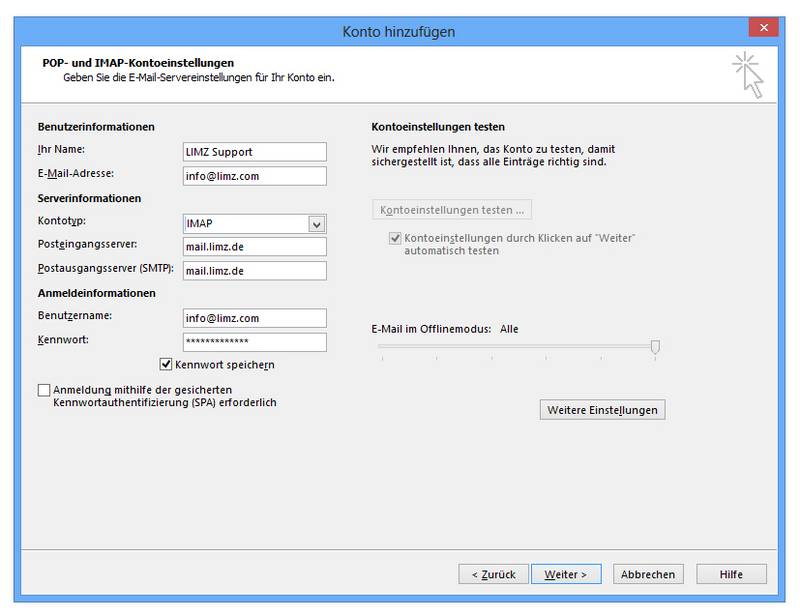
Task: Adjust the offline mail slider handle
Action: coord(655,347)
